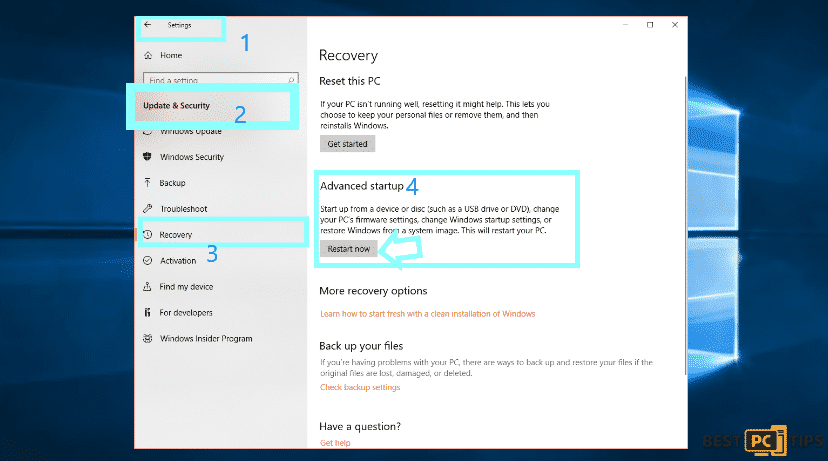Viewport: 828px width, 461px height.
Task: Open the clean installation of Windows link
Action: [427, 314]
